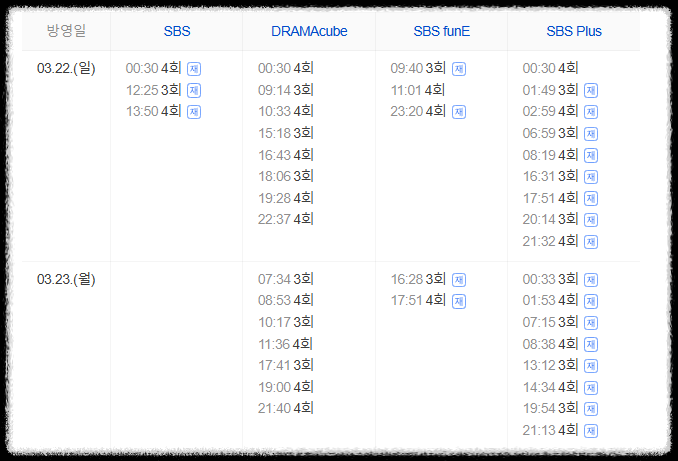Select the DRAMAcube 07:34 3회 entry
Viewport: 678px width, 461px height.
(286, 279)
